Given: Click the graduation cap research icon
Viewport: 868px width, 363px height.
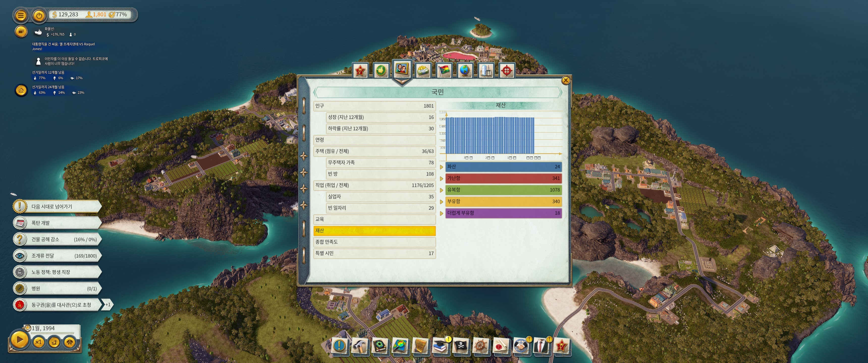Looking at the screenshot, I should click(440, 346).
